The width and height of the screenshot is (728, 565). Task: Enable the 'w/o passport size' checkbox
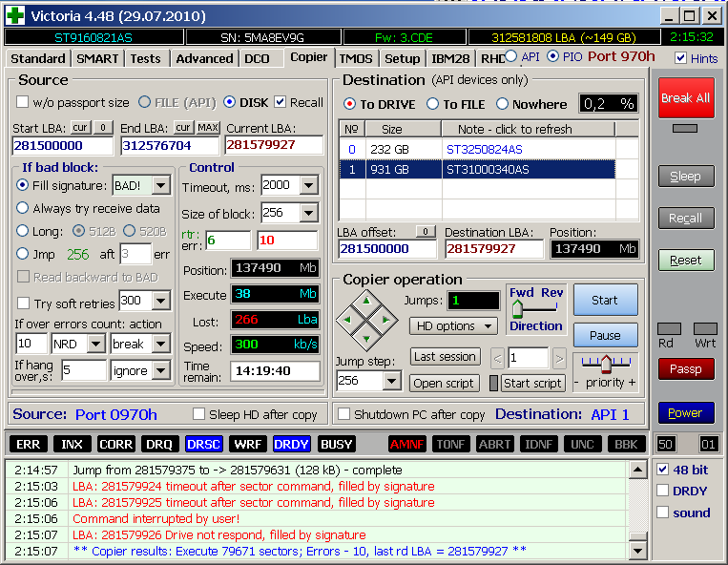click(23, 102)
